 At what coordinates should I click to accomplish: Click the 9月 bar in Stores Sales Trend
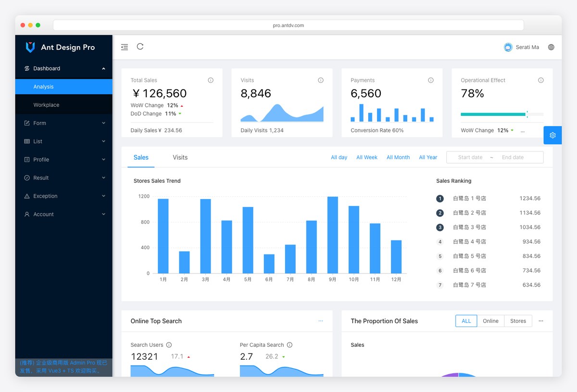(x=333, y=235)
